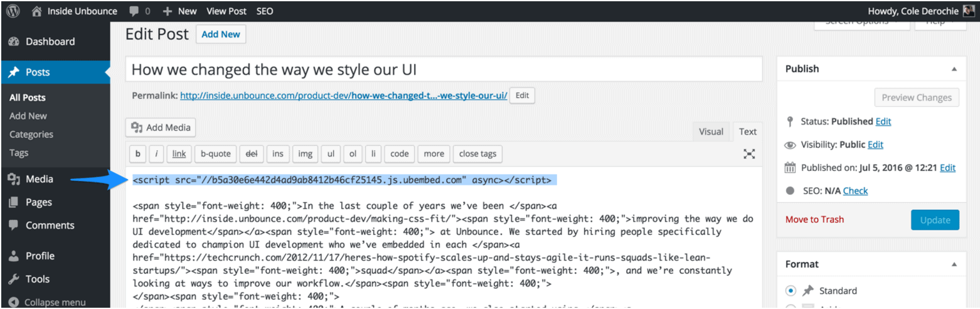This screenshot has width=980, height=309.
Task: Click the Media sidebar icon
Action: tap(14, 179)
